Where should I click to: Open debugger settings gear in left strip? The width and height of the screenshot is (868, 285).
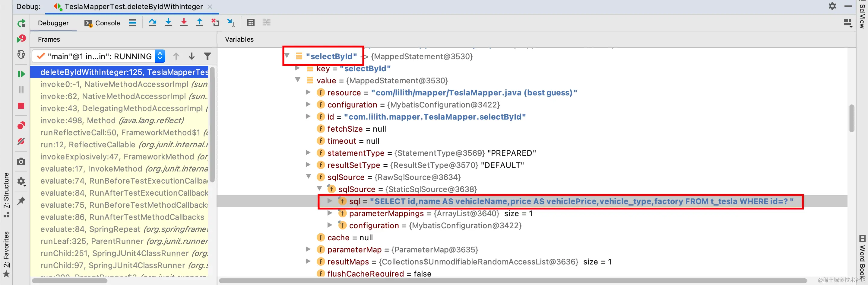point(21,181)
